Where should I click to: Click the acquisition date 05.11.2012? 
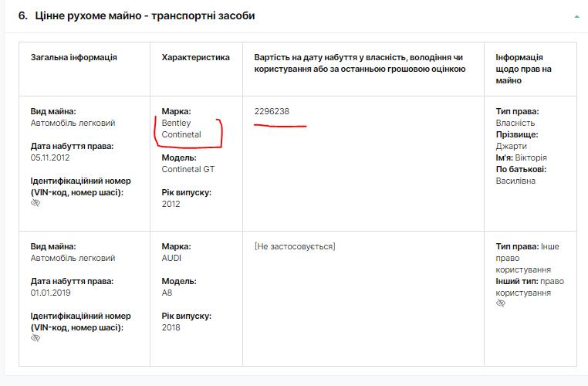tap(50, 157)
